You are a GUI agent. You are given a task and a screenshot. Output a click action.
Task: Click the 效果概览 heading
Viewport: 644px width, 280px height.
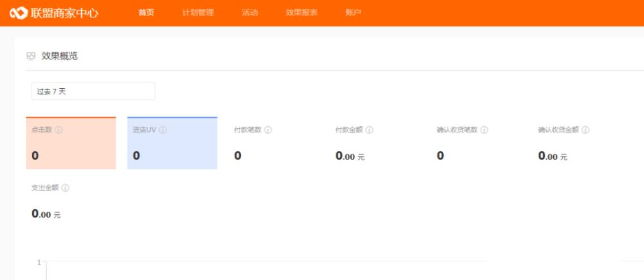59,56
